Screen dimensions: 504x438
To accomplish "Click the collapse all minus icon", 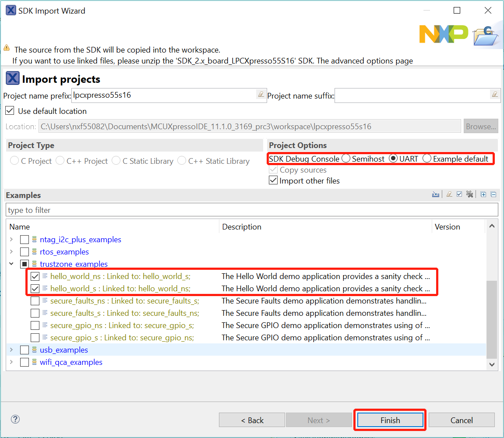I will 493,194.
